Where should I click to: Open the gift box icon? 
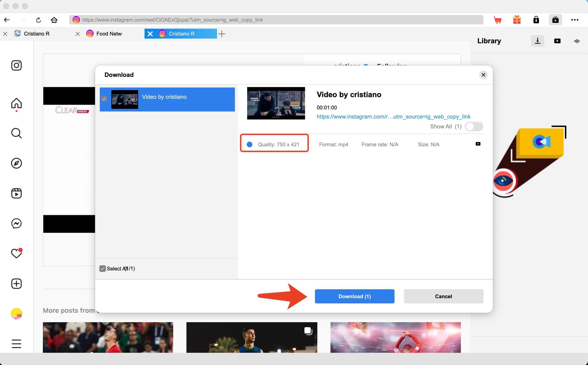(517, 20)
